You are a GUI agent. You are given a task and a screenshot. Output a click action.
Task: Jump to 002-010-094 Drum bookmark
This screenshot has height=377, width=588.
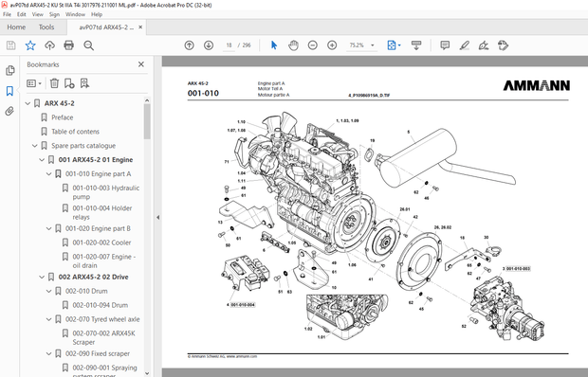[x=101, y=305]
